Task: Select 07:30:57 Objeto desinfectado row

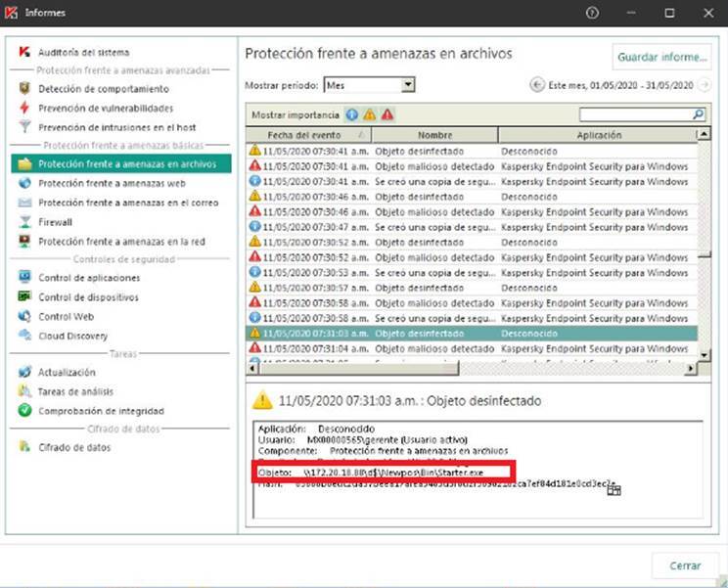Action: (472, 288)
